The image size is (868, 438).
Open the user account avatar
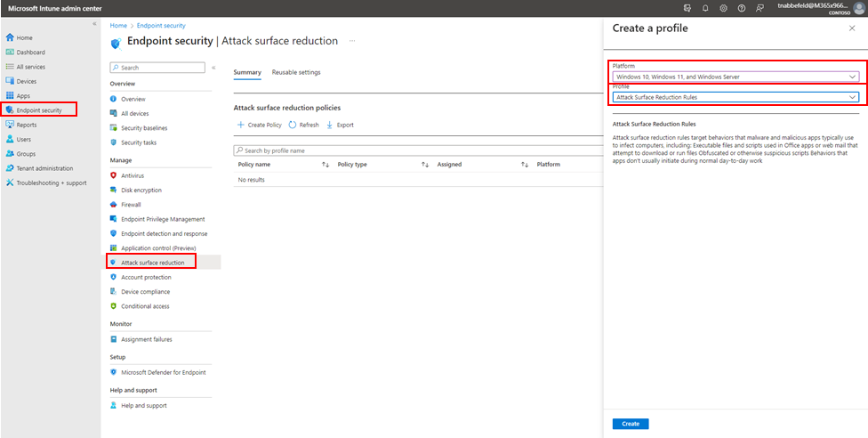(x=858, y=8)
